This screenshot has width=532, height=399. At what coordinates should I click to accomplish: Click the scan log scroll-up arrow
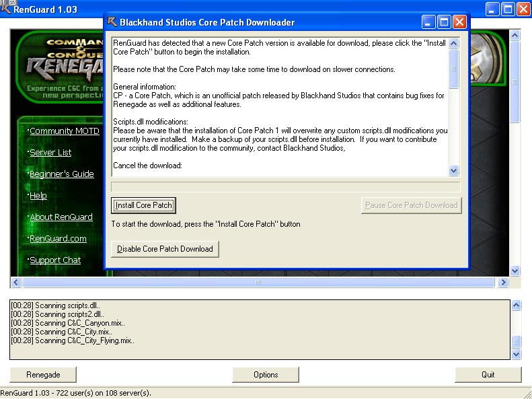(516, 305)
